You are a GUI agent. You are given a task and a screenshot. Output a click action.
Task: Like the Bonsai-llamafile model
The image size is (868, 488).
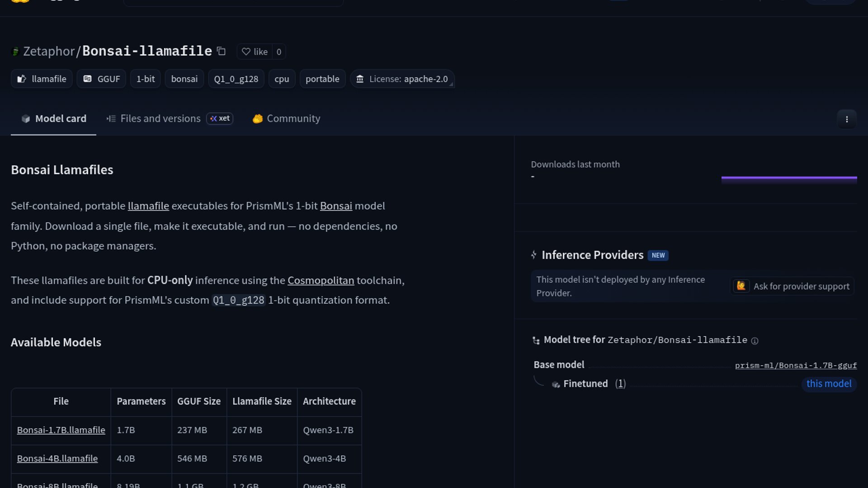255,52
